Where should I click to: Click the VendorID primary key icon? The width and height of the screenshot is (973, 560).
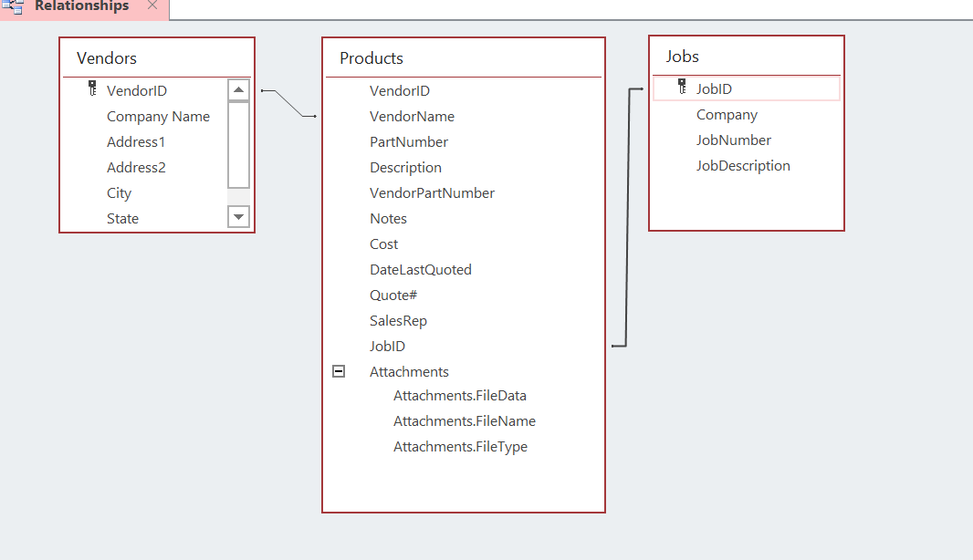coord(92,88)
